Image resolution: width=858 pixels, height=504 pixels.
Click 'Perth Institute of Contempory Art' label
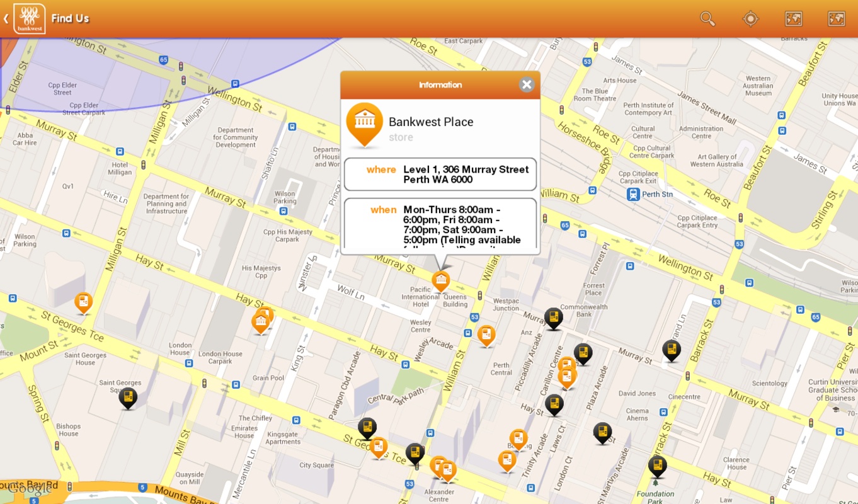[x=648, y=109]
